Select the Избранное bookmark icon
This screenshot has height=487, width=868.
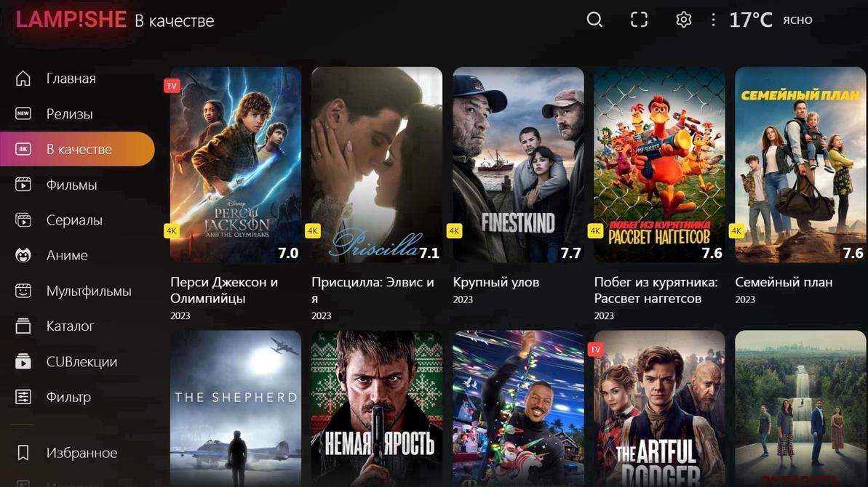tap(22, 452)
